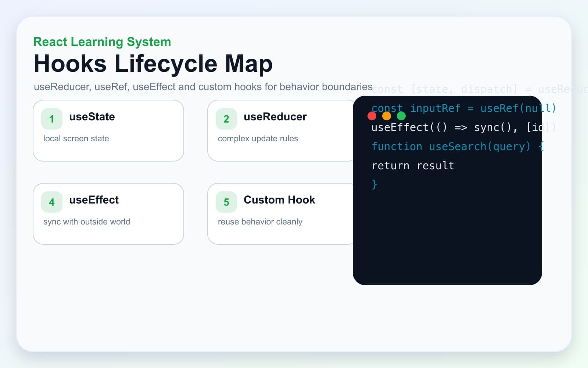Click 'reuse behavior cleanly' text
588x368 pixels.
coord(260,222)
